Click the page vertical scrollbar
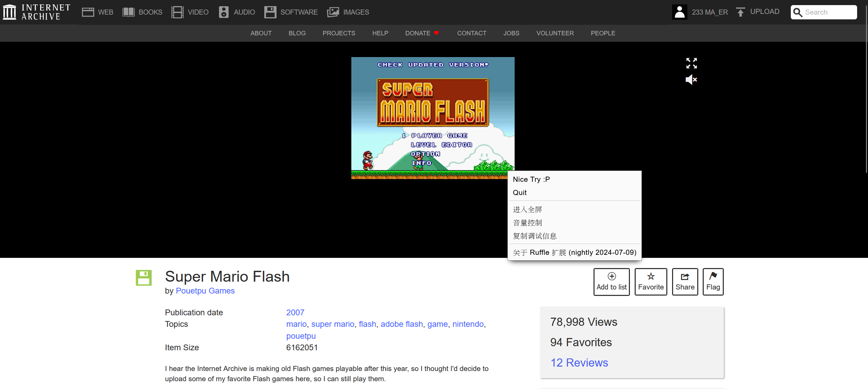This screenshot has width=868, height=389. [866, 88]
